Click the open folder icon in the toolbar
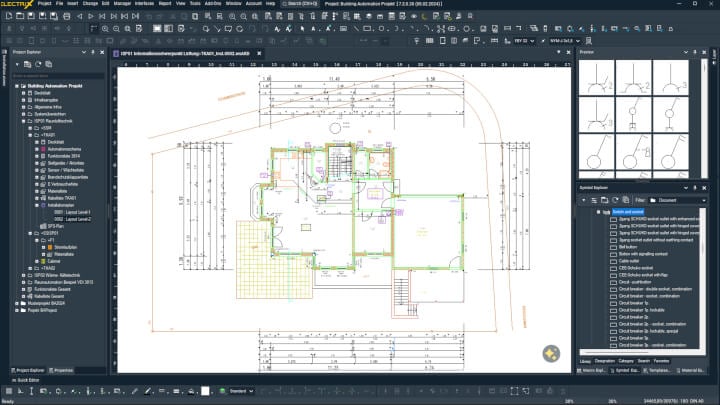This screenshot has height=405, width=720. tap(19, 16)
